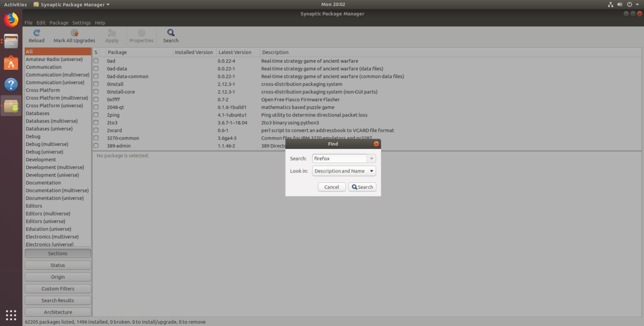Click Cancel in the Find dialog
The height and width of the screenshot is (326, 644).
point(332,187)
